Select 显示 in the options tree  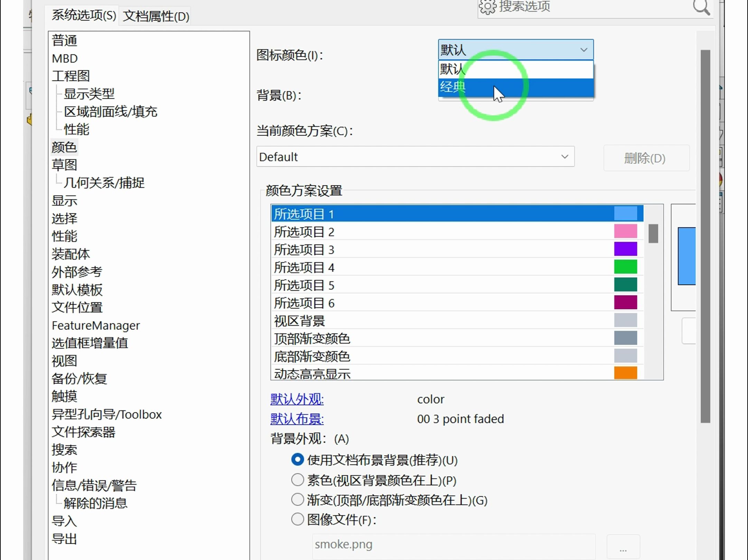pyautogui.click(x=64, y=200)
